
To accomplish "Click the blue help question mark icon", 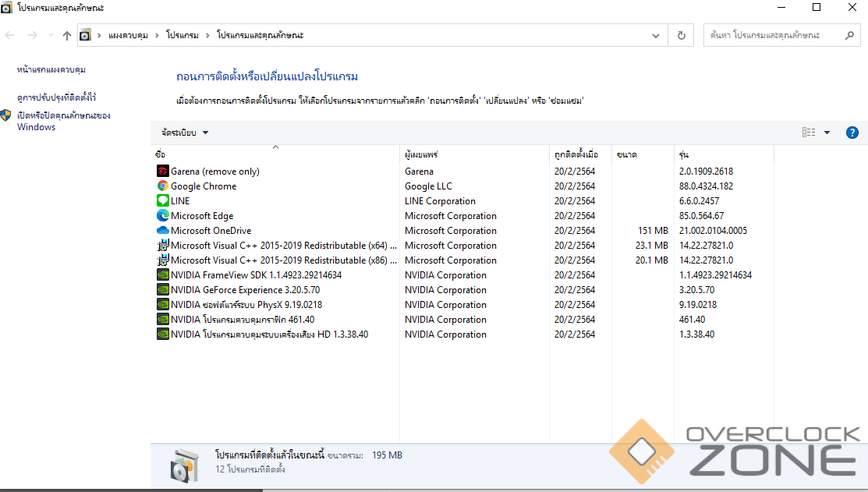I will [x=852, y=133].
